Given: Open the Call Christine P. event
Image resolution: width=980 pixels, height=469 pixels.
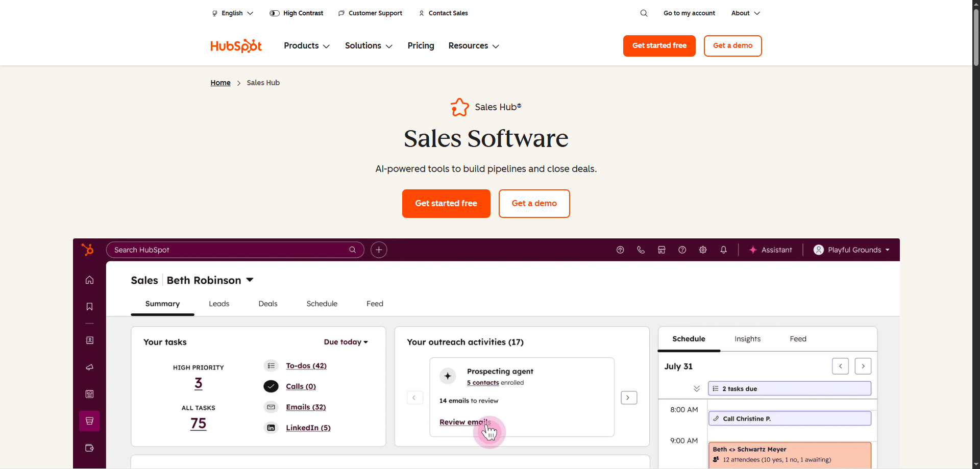Looking at the screenshot, I should [790, 418].
